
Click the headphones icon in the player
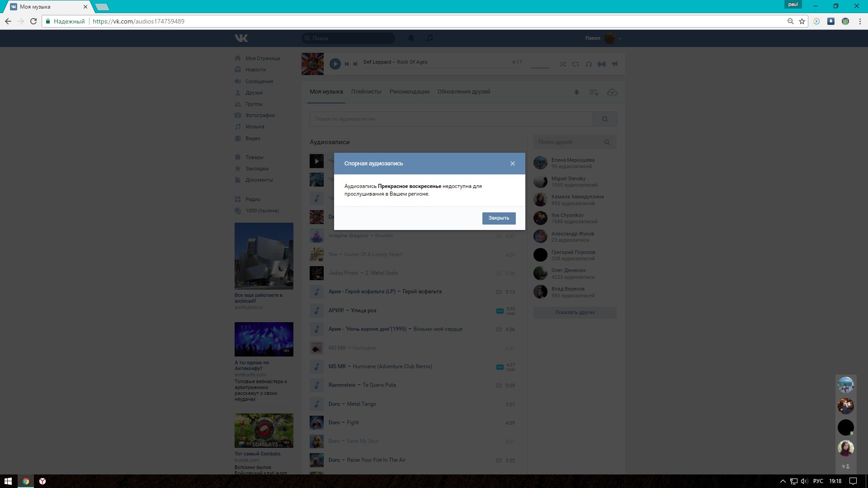(589, 64)
